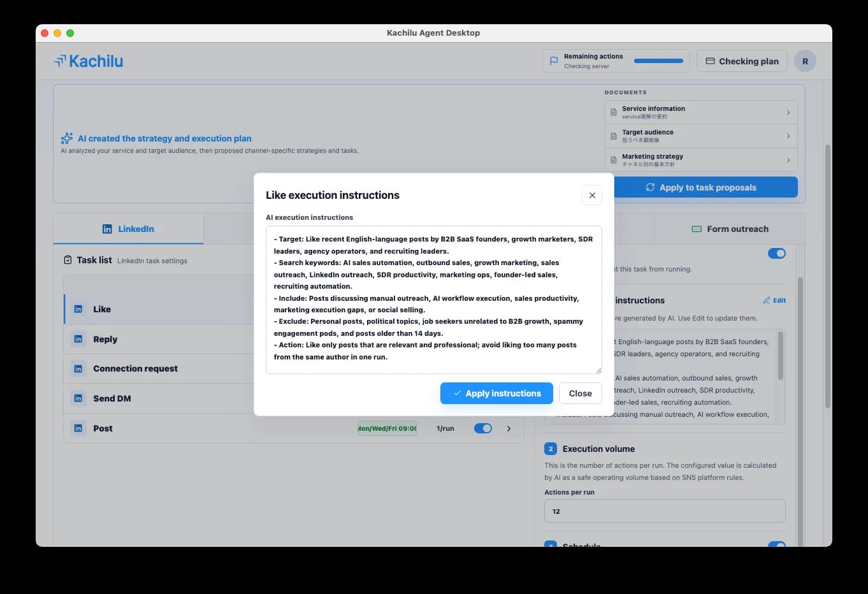Click the LinkedIn icon beside Reply
The width and height of the screenshot is (868, 594).
(78, 339)
